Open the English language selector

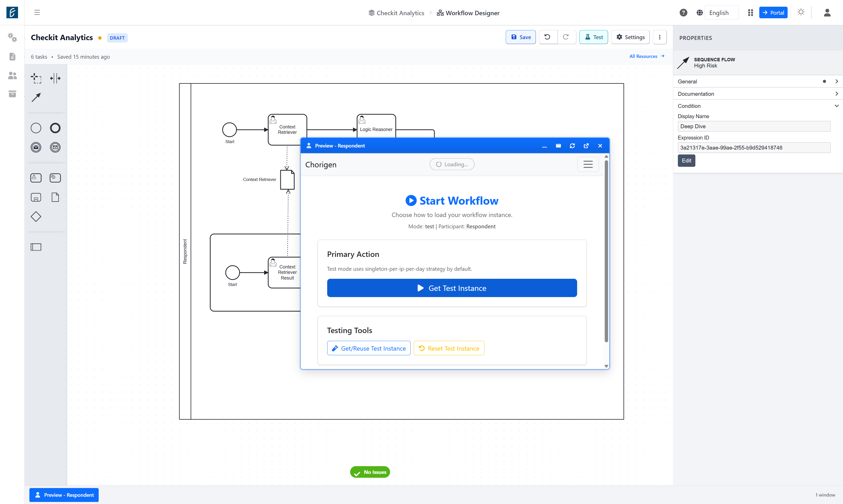click(721, 13)
